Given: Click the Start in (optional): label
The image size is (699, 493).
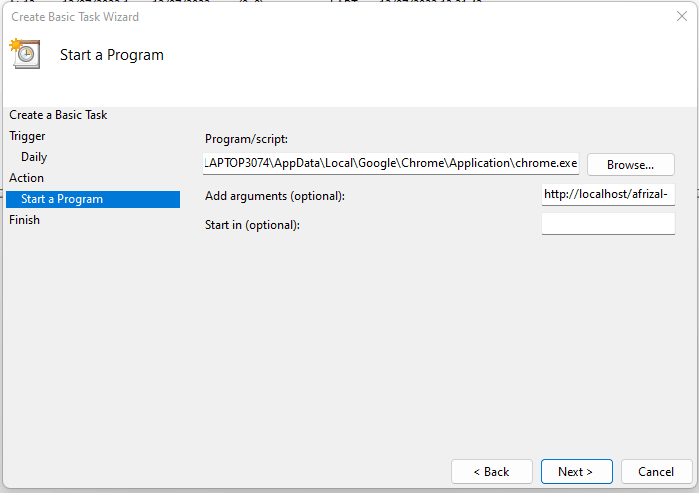Looking at the screenshot, I should [x=252, y=225].
